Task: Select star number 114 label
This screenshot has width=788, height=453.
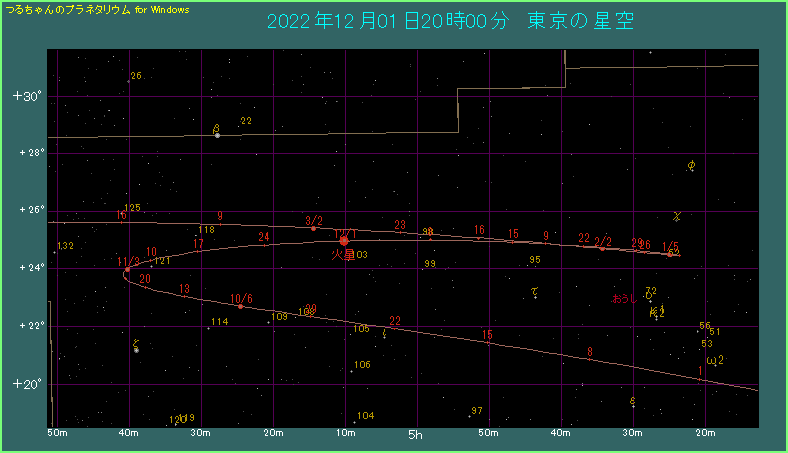Action: coord(220,322)
